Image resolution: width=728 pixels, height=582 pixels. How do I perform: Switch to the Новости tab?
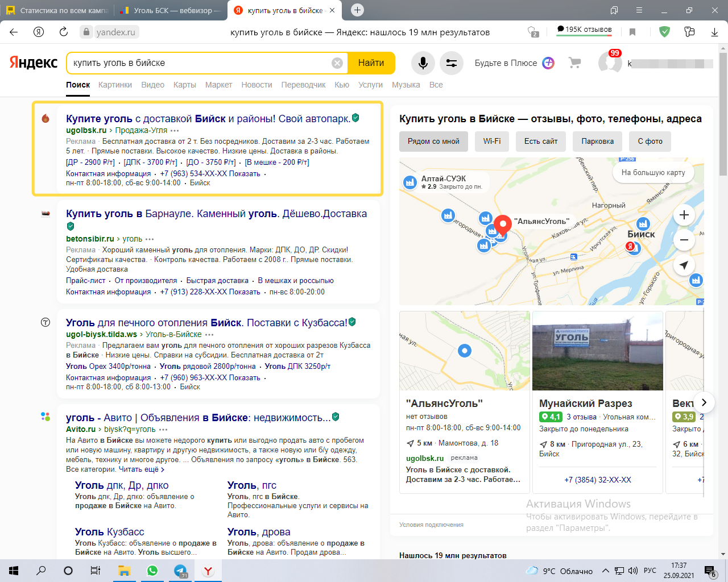(257, 85)
